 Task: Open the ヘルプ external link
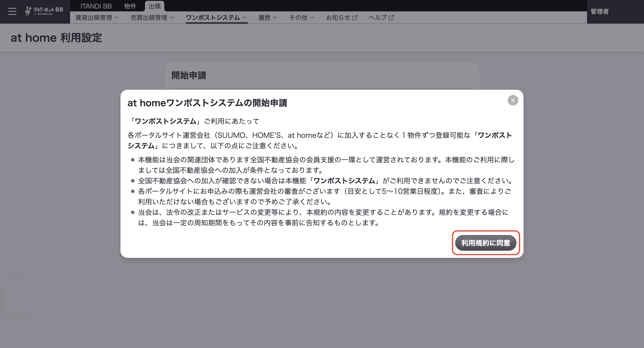tap(382, 18)
